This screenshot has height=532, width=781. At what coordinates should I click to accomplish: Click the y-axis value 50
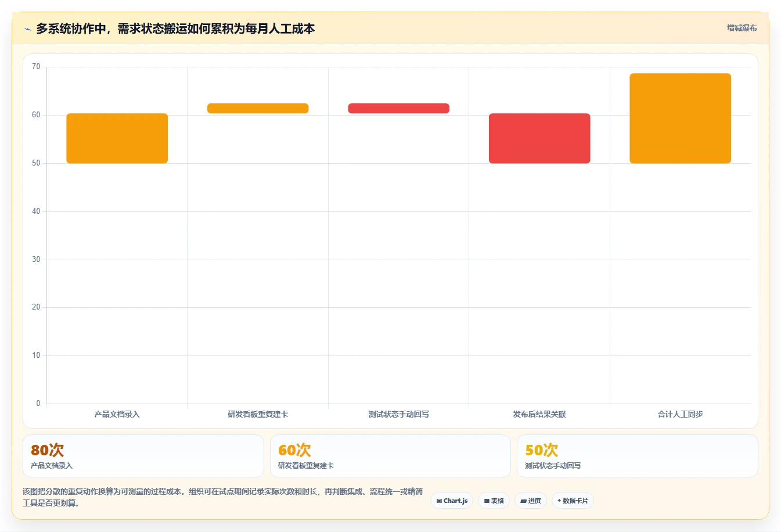point(36,163)
